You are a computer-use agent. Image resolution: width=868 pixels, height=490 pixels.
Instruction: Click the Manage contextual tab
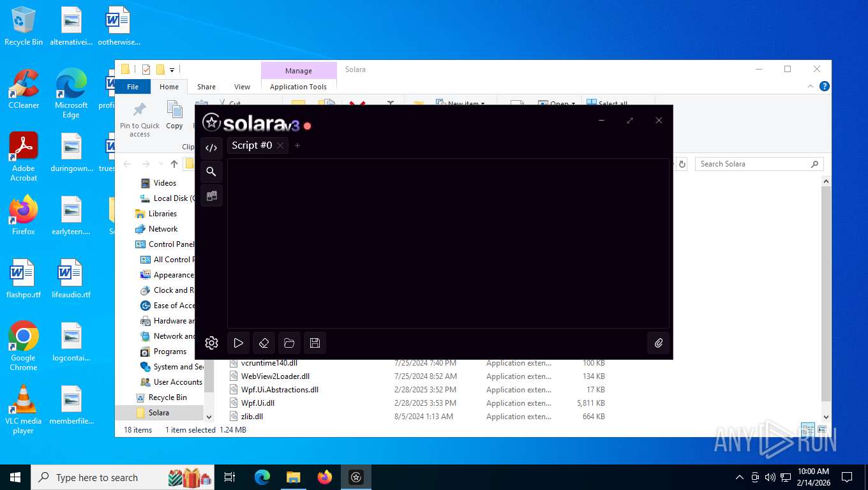pos(299,71)
